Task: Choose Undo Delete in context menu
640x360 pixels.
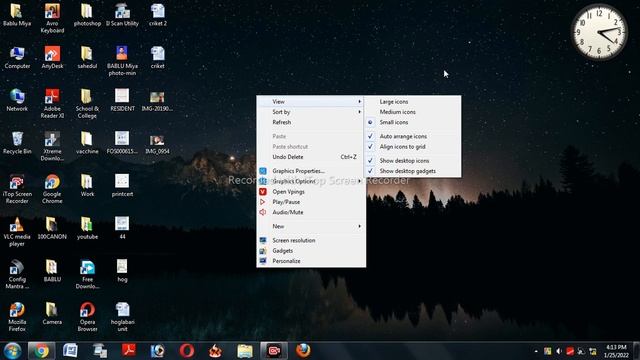Action: (x=311, y=157)
